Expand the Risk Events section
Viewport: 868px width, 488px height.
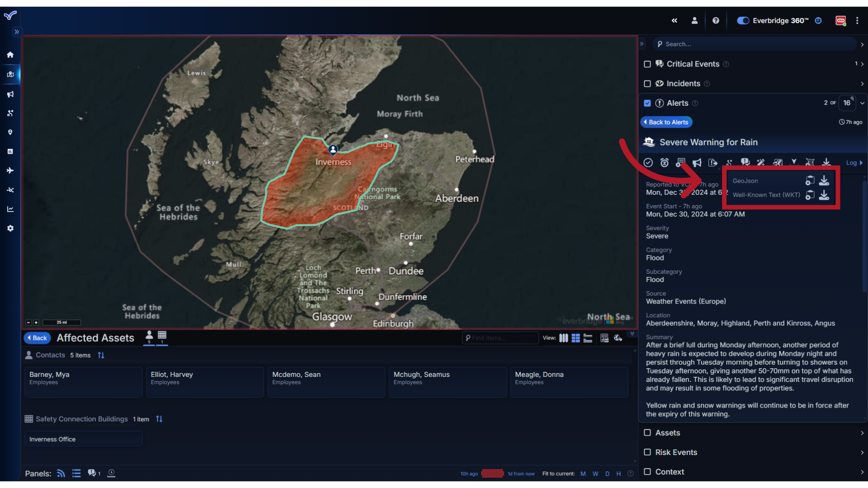coord(862,452)
